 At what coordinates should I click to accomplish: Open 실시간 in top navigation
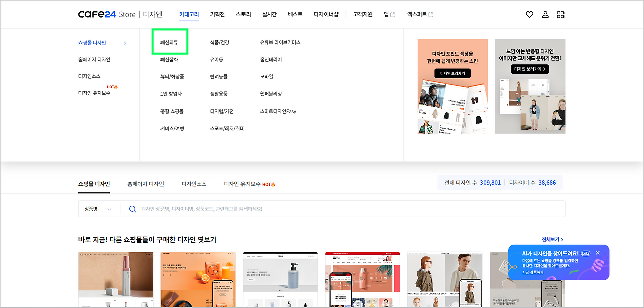pos(270,14)
